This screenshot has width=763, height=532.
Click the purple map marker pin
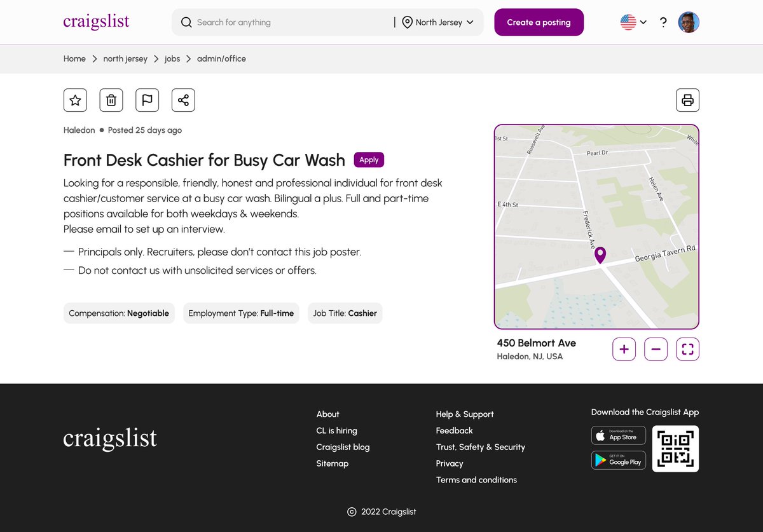pyautogui.click(x=600, y=255)
